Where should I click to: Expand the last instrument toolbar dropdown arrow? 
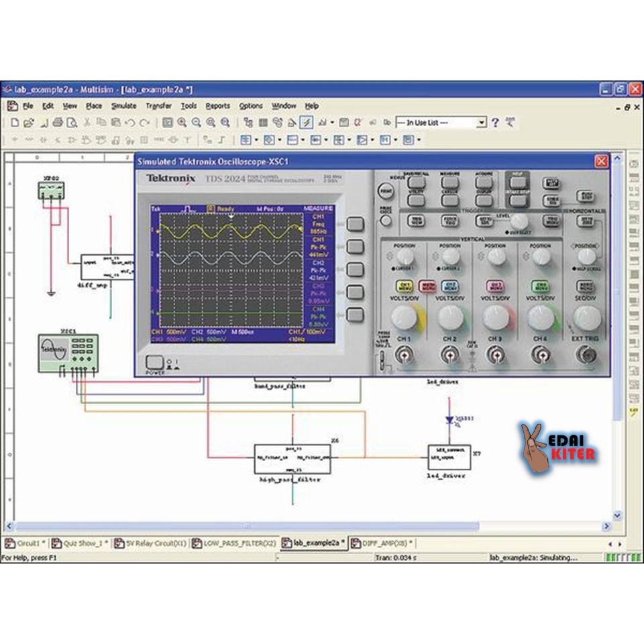click(419, 140)
